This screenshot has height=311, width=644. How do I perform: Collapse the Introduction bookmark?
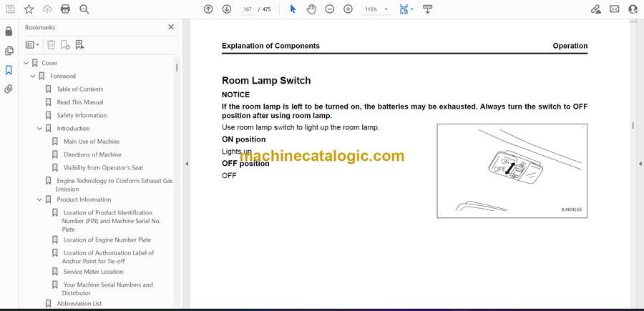click(x=39, y=129)
